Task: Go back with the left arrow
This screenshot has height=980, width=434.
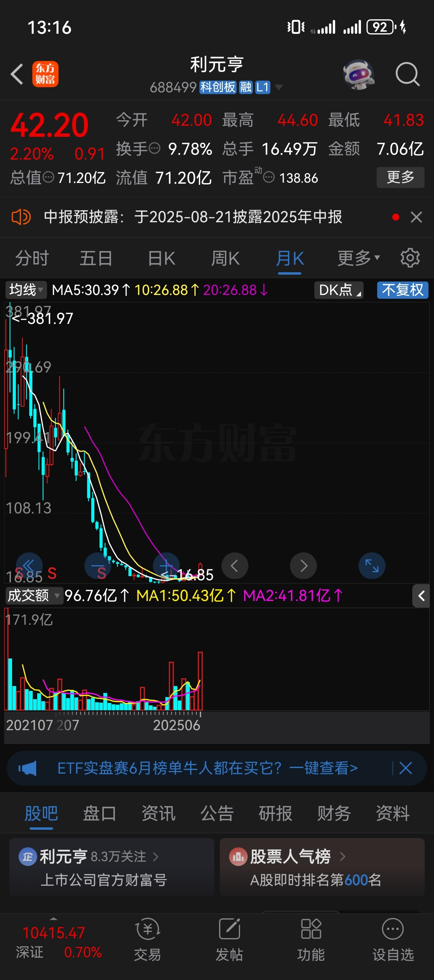Action: pos(17,74)
